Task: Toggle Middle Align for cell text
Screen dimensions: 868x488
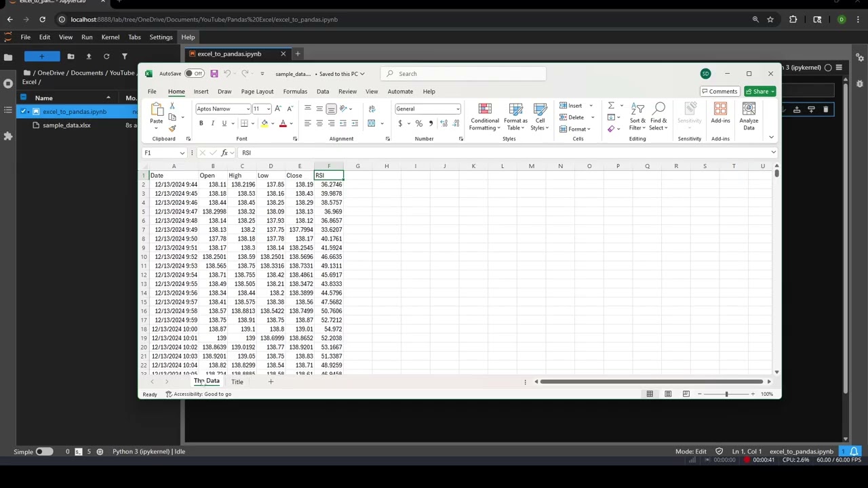Action: coord(319,108)
